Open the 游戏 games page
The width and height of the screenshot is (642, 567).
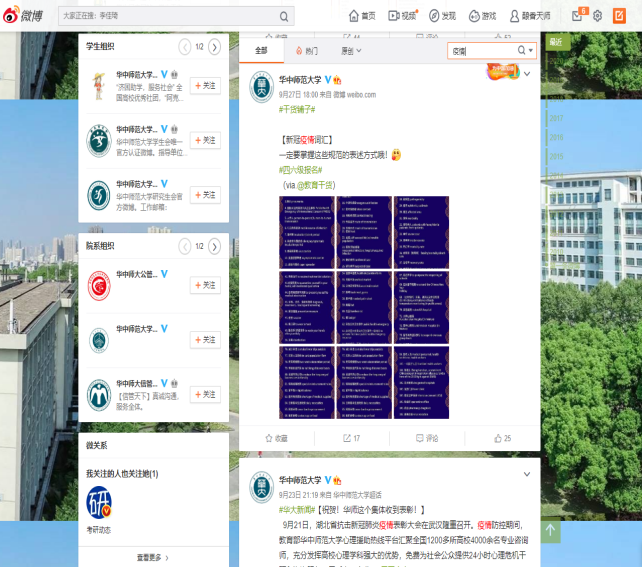[482, 16]
